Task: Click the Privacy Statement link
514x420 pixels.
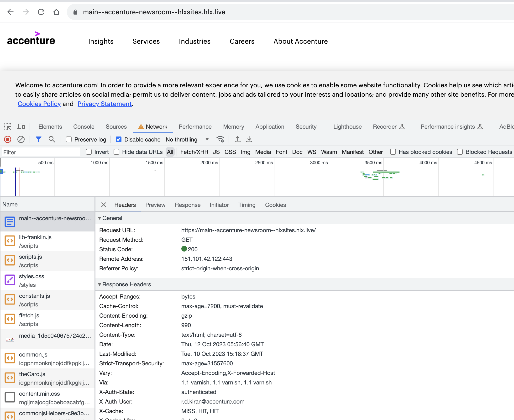Action: point(105,104)
